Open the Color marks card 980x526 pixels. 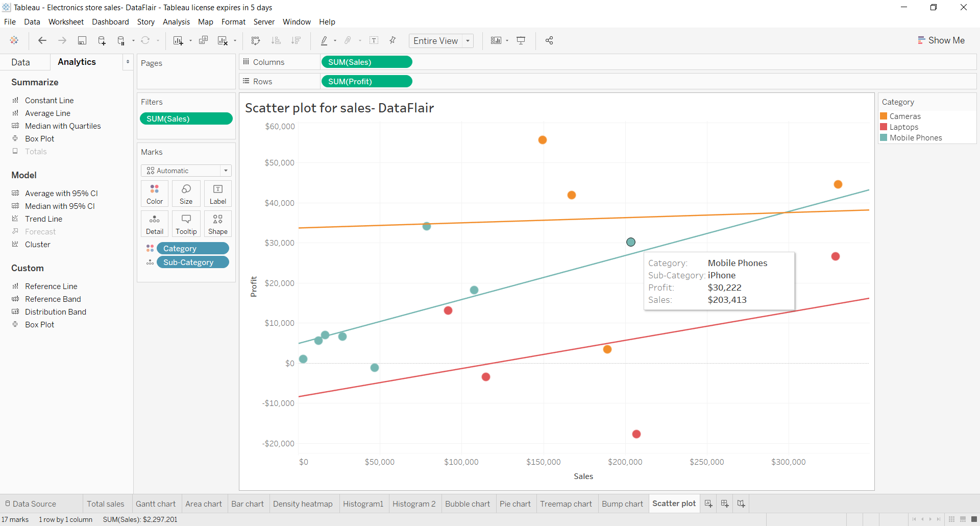click(x=155, y=194)
